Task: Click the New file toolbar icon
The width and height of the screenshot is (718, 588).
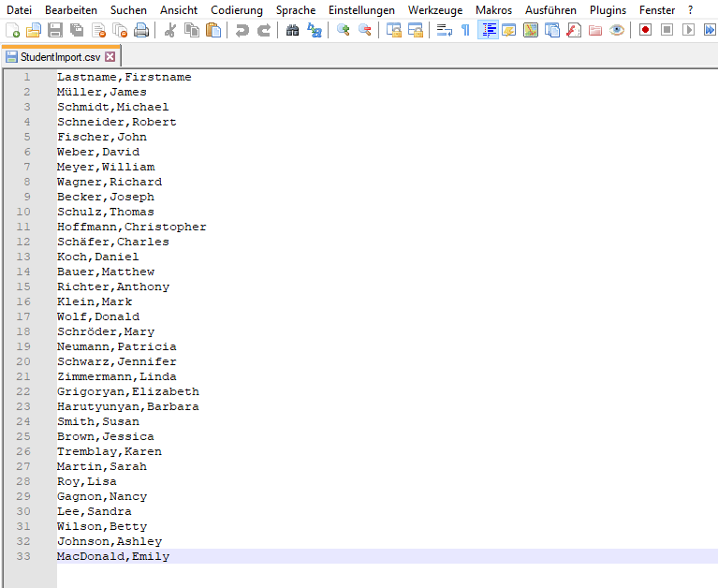Action: point(12,30)
